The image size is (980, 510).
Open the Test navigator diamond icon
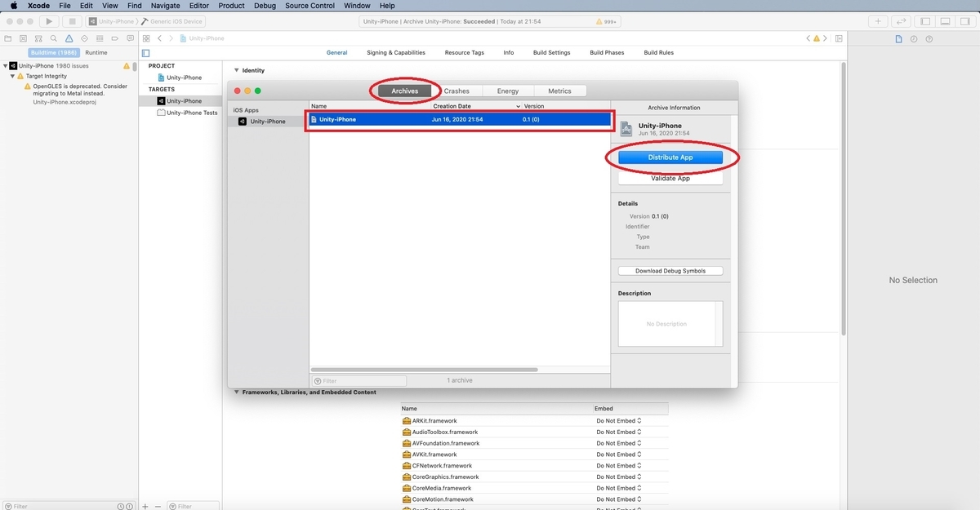[x=83, y=38]
